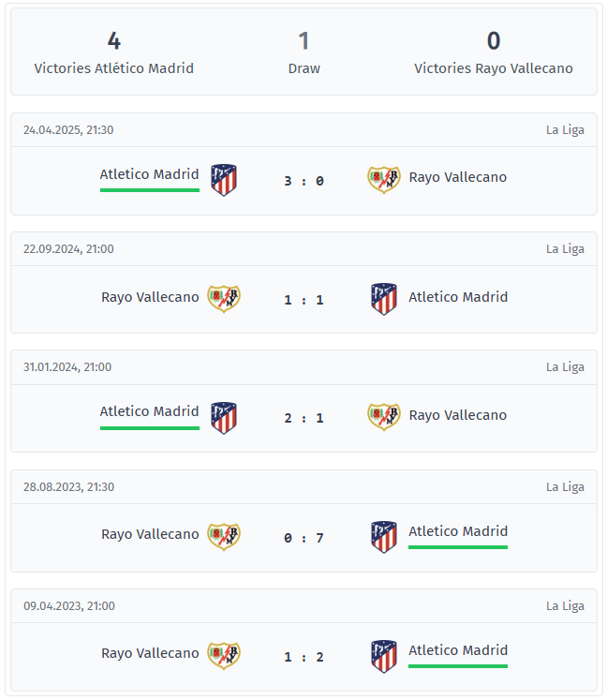Viewport: 607px width, 700px height.
Task: Click Rayo Vallecano crest in 31.01.2024 match
Action: 384,417
